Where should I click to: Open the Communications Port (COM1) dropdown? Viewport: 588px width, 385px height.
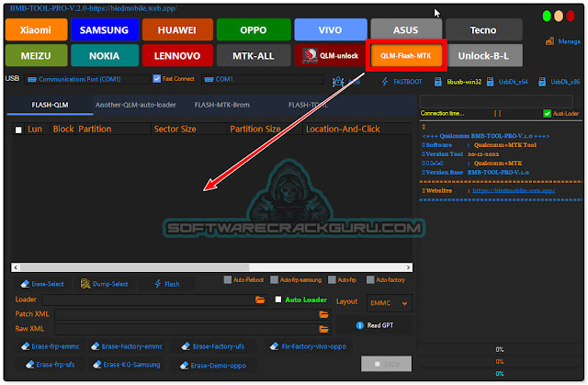pyautogui.click(x=87, y=79)
